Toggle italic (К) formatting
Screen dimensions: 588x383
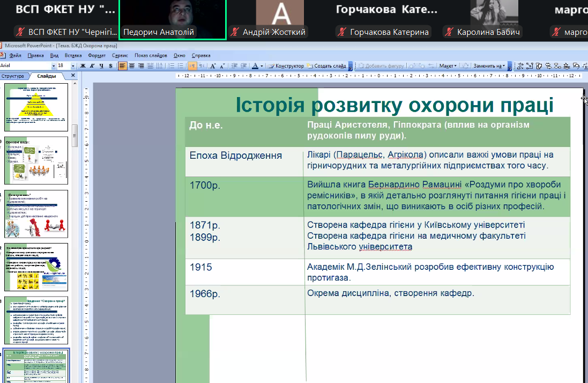pyautogui.click(x=92, y=66)
